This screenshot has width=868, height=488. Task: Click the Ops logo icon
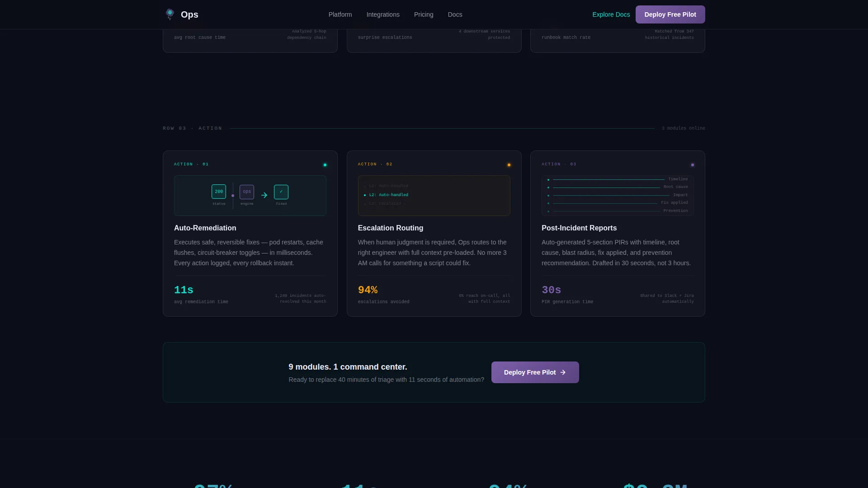(x=170, y=14)
